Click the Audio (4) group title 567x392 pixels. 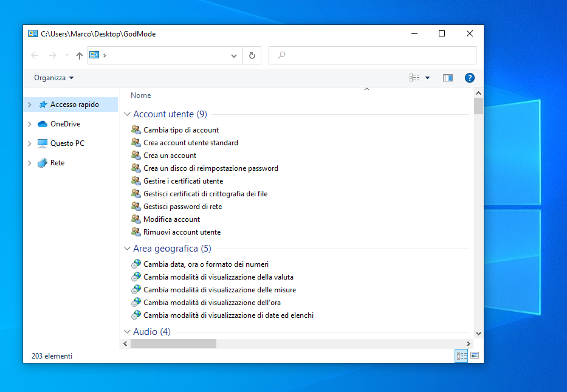coord(152,332)
